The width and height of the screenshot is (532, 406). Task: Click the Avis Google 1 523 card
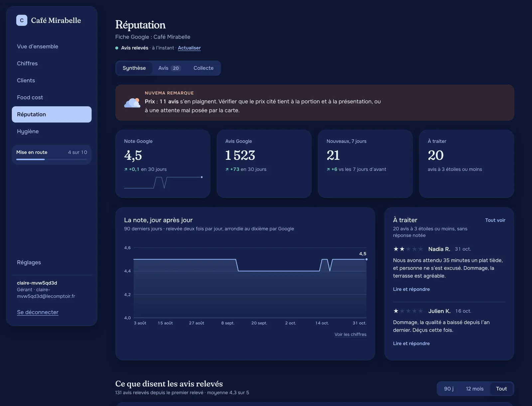pyautogui.click(x=264, y=164)
